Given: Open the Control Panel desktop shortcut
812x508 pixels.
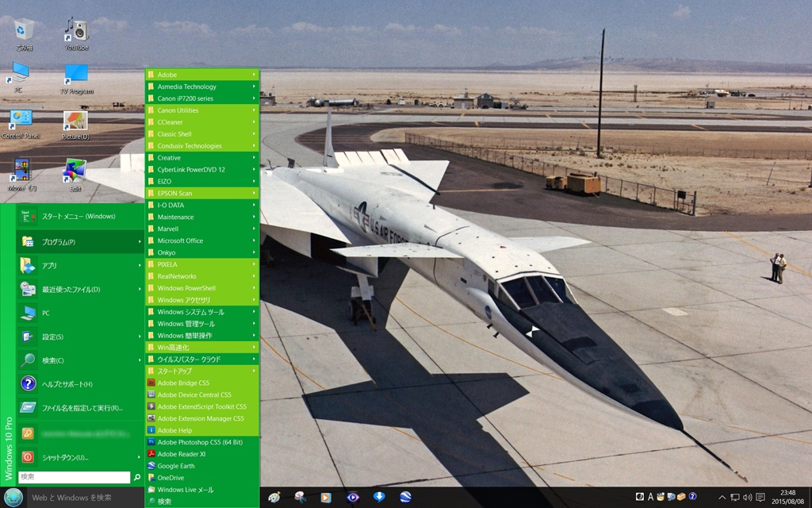Looking at the screenshot, I should [21, 123].
